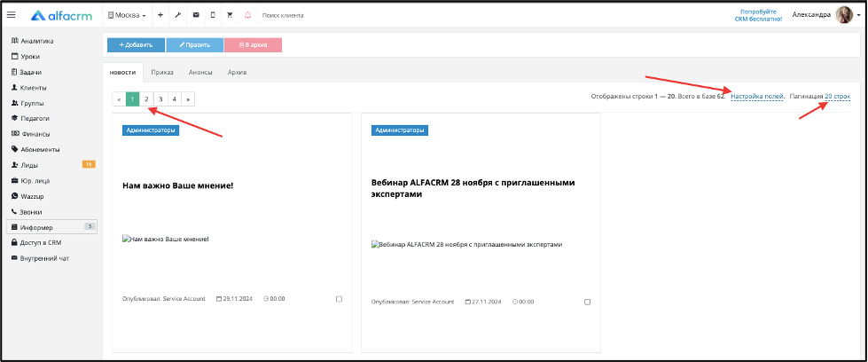868x362 pixels.
Task: Expand the Москва branch dropdown
Action: (x=128, y=15)
